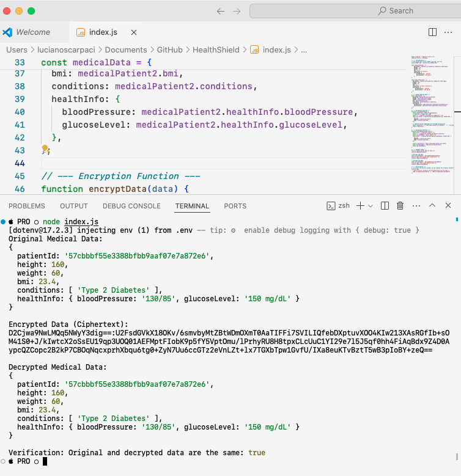Select the index.js editor tab
This screenshot has height=476, width=461.
click(103, 32)
